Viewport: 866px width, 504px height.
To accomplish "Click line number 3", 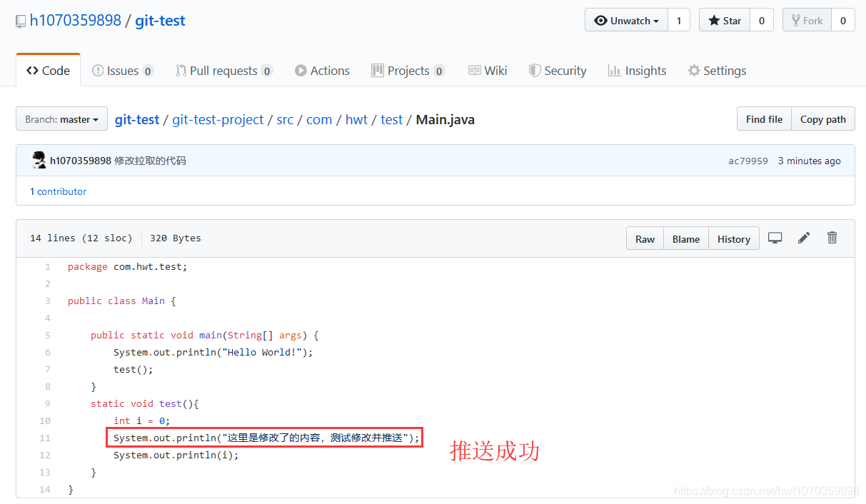I will coord(47,301).
